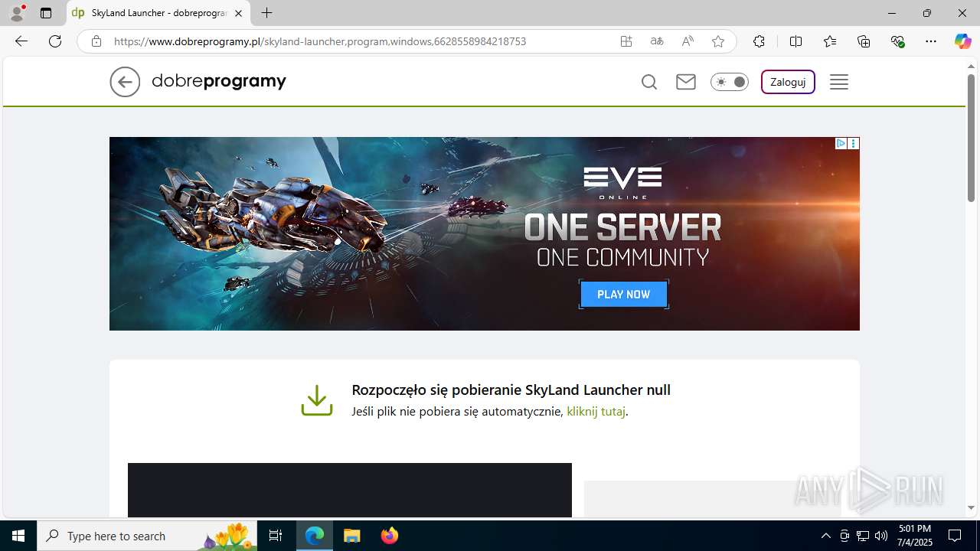This screenshot has width=980, height=551.
Task: Open the app available icon in address bar
Action: [x=626, y=41]
